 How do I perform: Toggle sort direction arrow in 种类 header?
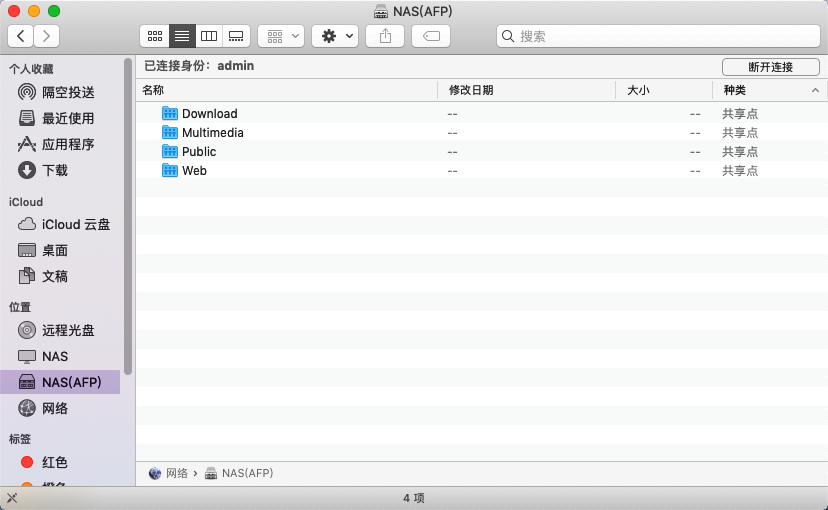coord(815,90)
